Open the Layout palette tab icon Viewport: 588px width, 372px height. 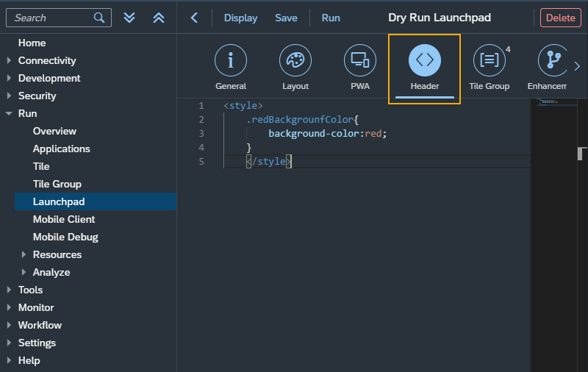click(295, 60)
